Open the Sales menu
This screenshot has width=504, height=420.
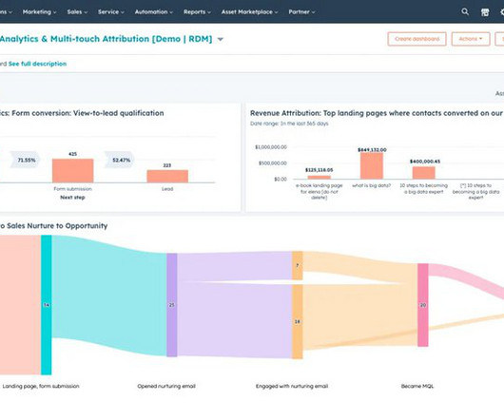pos(77,12)
